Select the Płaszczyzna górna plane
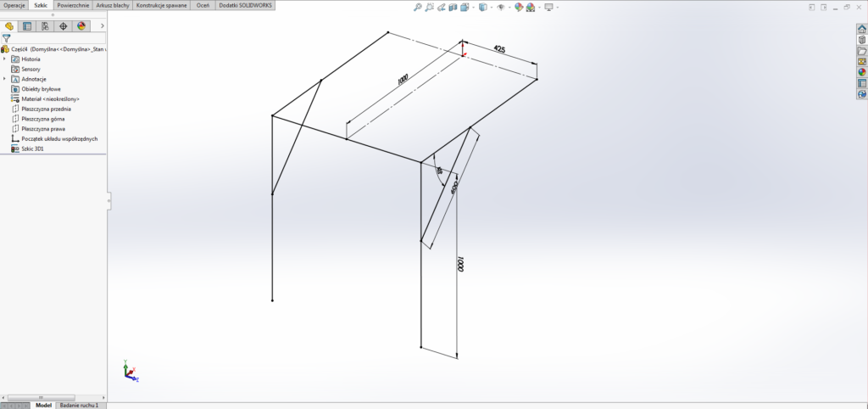Image resolution: width=868 pixels, height=409 pixels. 38,119
